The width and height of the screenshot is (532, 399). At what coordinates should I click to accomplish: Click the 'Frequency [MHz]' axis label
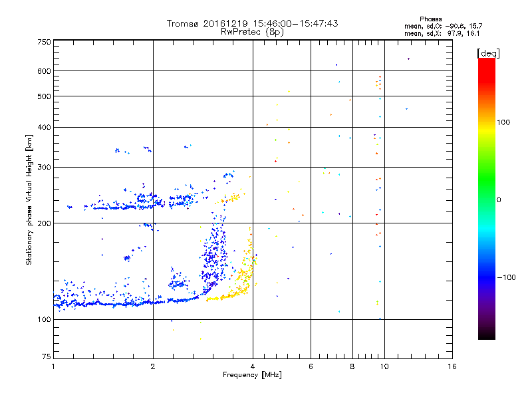click(x=252, y=375)
